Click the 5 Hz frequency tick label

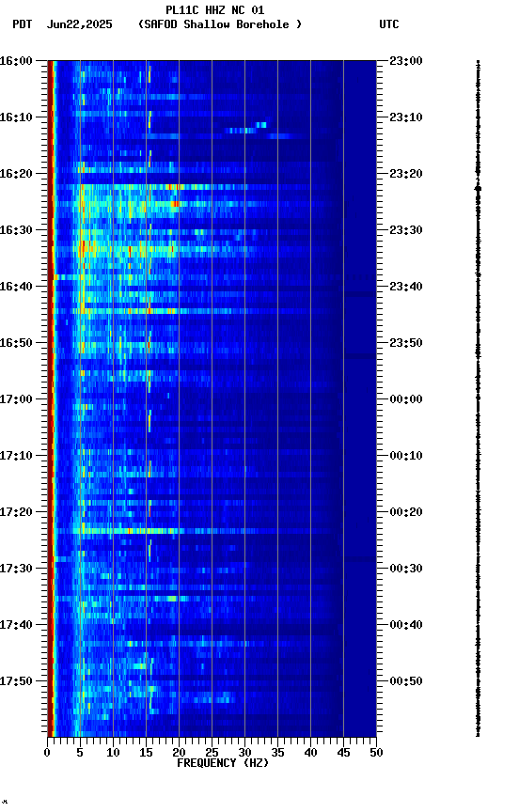point(80,753)
